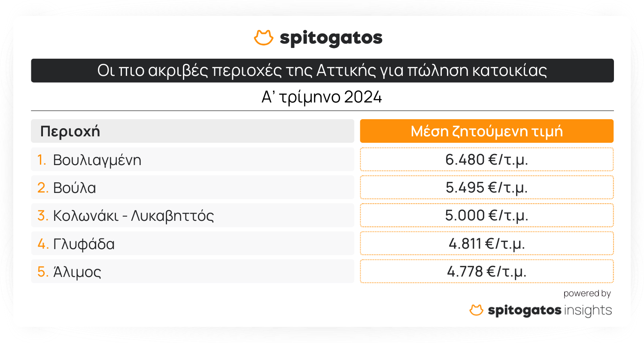Screen dimensions: 644x343
Task: Click the spitogatos wordmark at the top
Action: 331,38
